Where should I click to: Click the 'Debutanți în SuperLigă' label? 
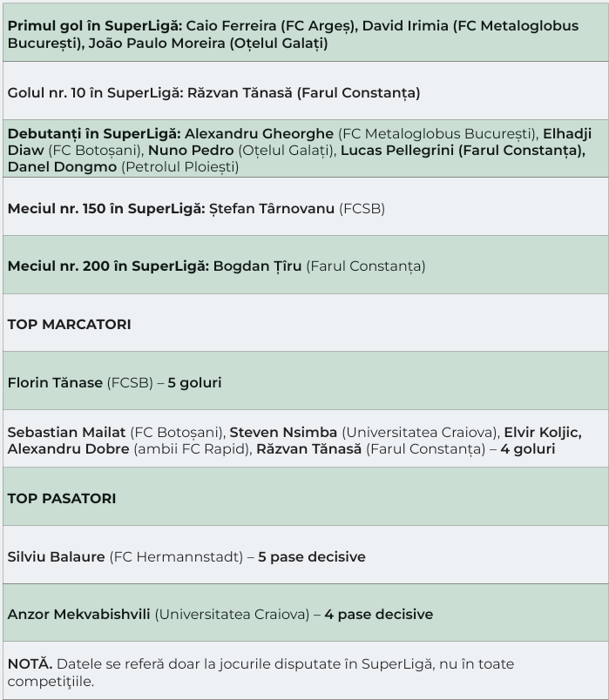94,133
